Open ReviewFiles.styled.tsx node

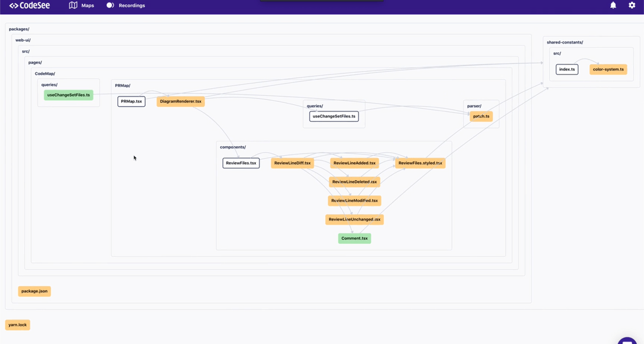[420, 162]
